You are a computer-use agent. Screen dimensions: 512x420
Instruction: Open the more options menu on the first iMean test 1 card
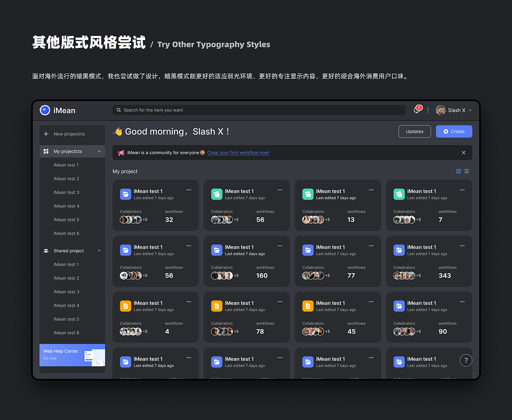(x=189, y=190)
